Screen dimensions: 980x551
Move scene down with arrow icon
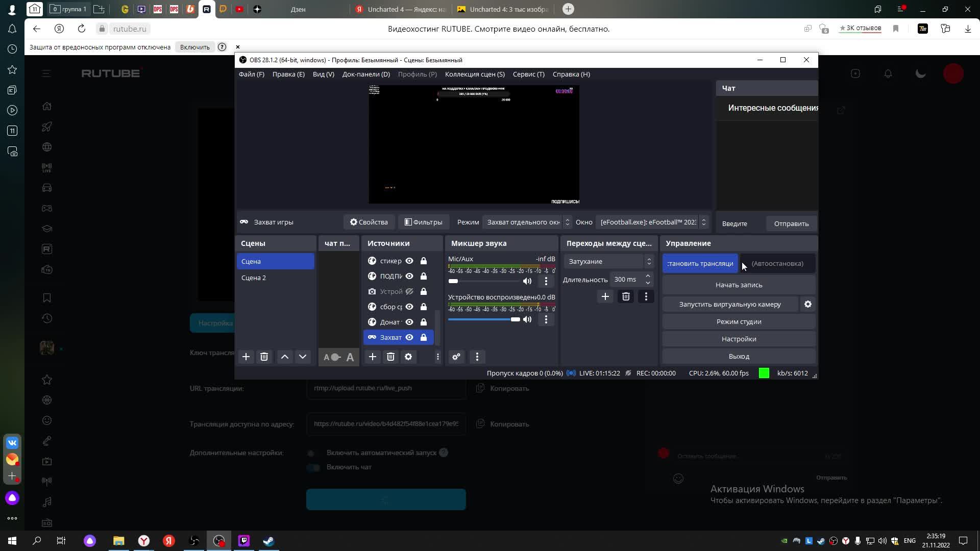[303, 357]
